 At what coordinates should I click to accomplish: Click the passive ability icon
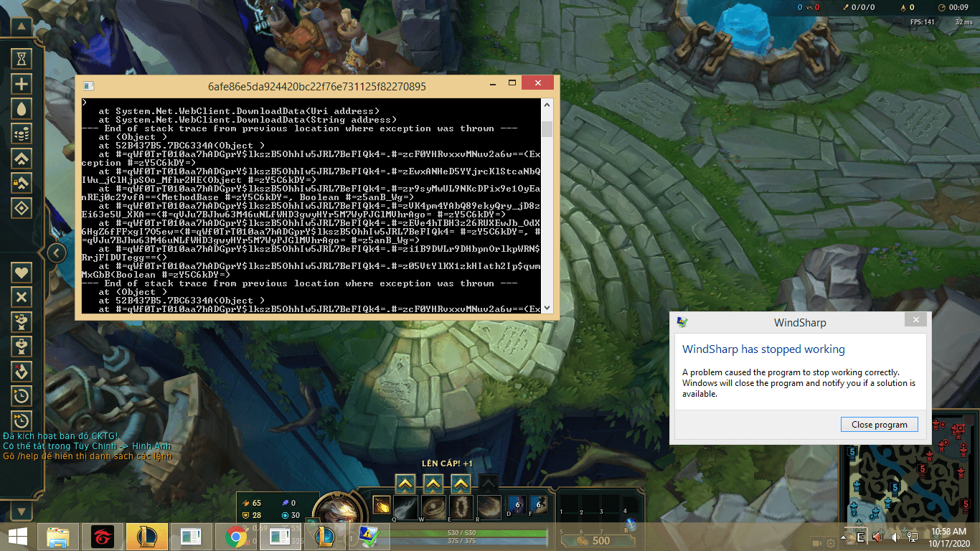[x=382, y=505]
